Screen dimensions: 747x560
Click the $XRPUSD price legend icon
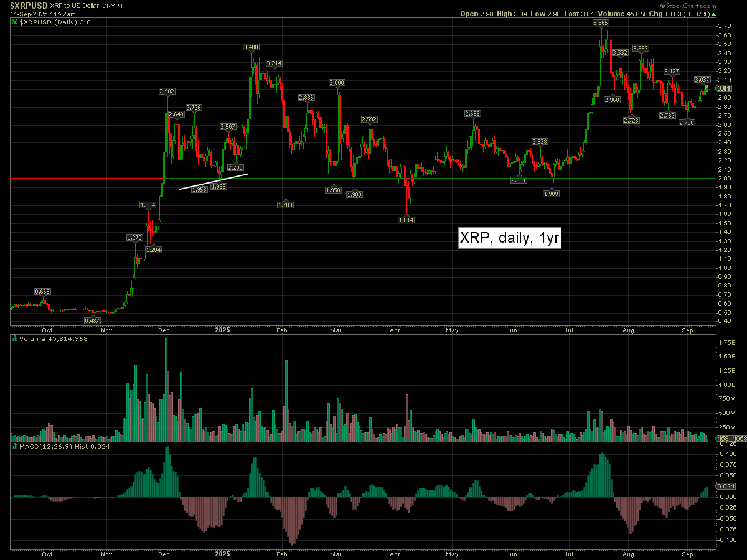16,22
